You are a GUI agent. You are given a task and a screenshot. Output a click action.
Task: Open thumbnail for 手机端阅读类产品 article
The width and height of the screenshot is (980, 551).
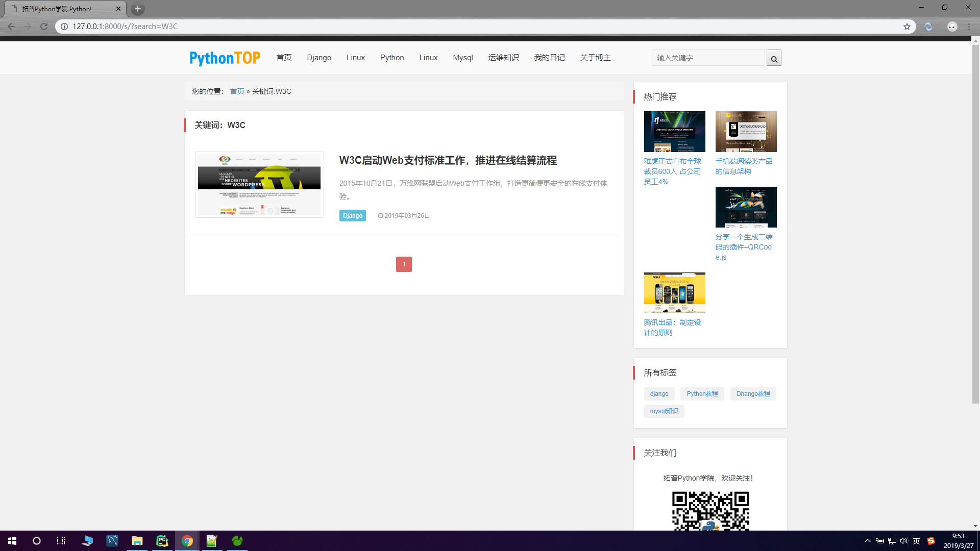[746, 132]
